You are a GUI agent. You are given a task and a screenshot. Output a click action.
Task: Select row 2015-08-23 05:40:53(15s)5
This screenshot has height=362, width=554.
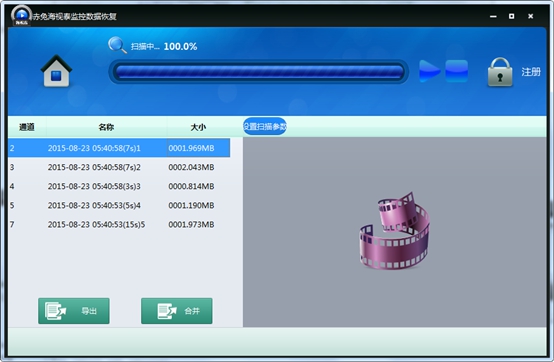point(119,224)
